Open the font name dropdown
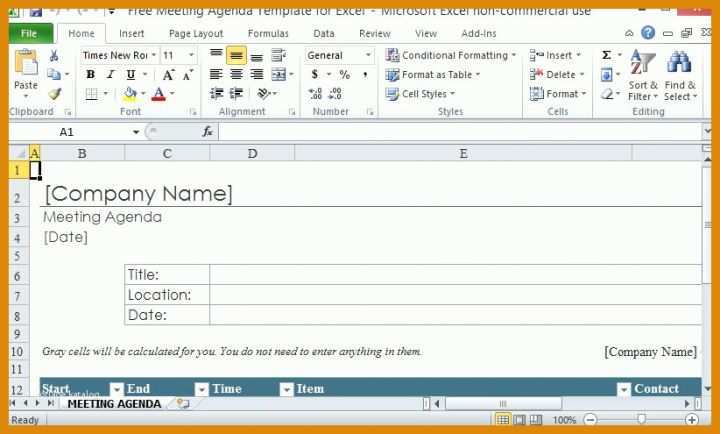The width and height of the screenshot is (720, 434). (x=153, y=55)
